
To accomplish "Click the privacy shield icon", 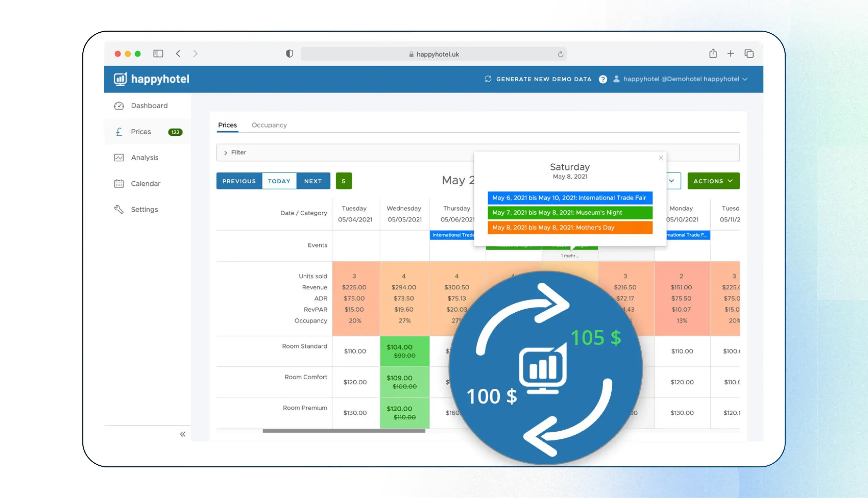I will (290, 54).
